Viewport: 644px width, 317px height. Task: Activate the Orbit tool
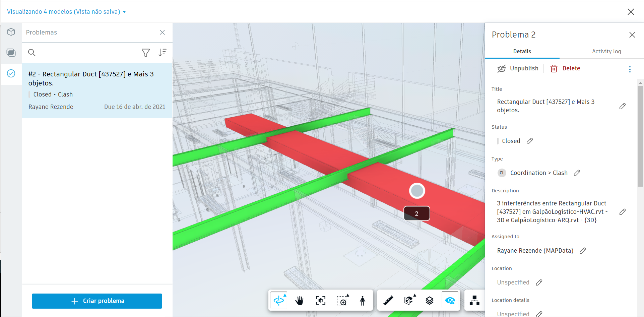[278, 300]
